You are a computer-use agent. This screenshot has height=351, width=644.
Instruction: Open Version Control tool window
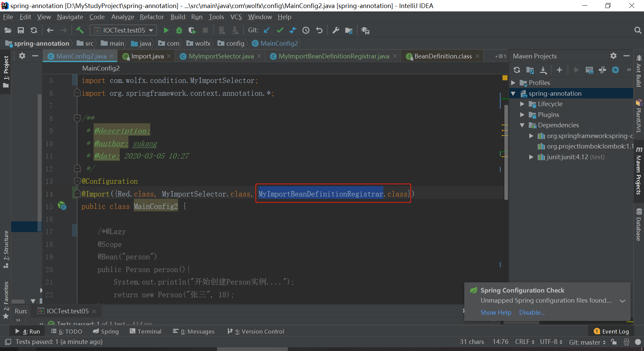point(256,332)
